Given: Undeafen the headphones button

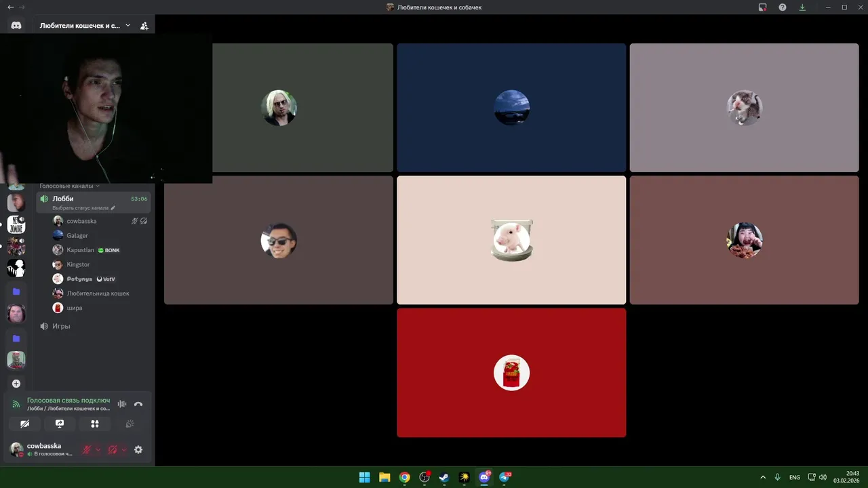Looking at the screenshot, I should (x=113, y=449).
